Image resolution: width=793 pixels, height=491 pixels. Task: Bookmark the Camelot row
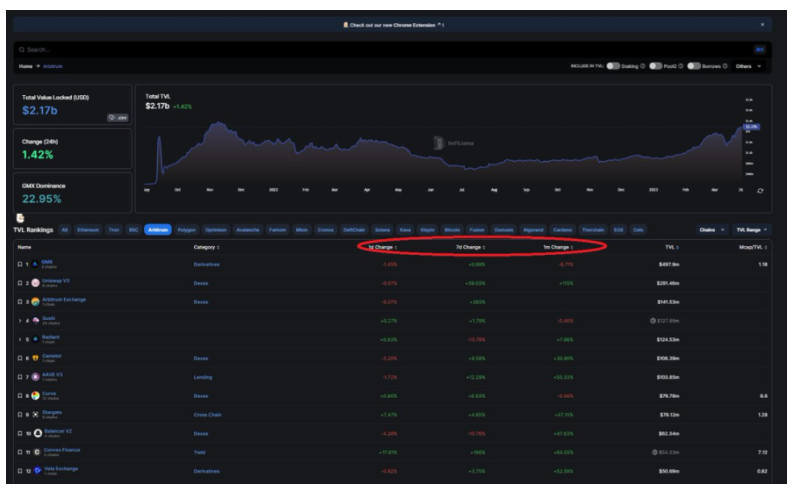click(20, 358)
